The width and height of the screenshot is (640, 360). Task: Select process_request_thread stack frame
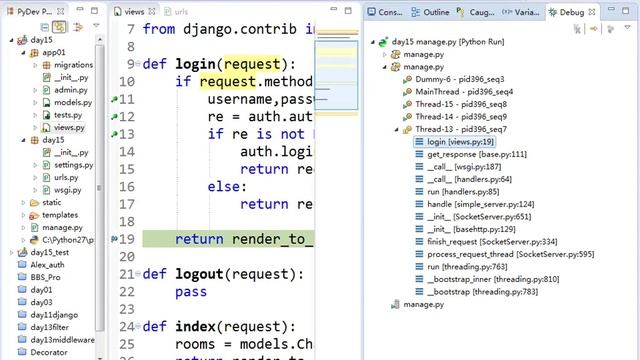click(511, 254)
